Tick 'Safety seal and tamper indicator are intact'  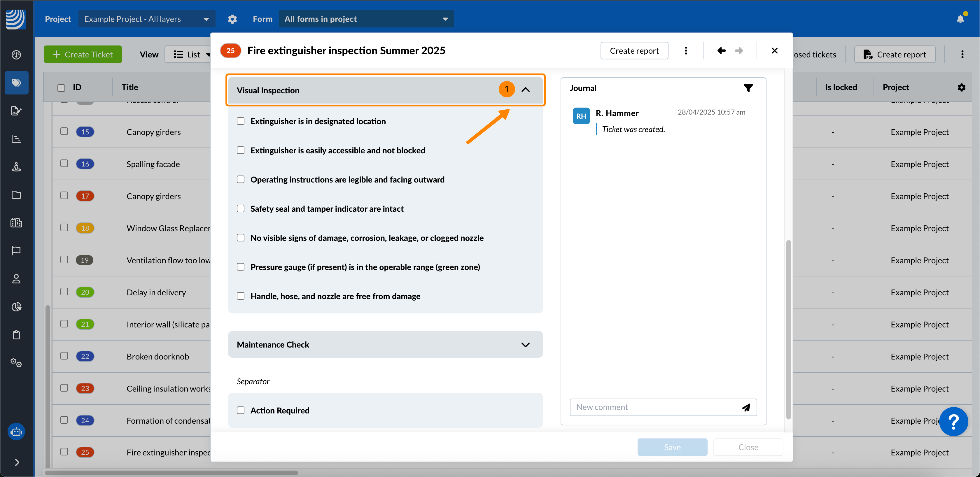pos(240,209)
